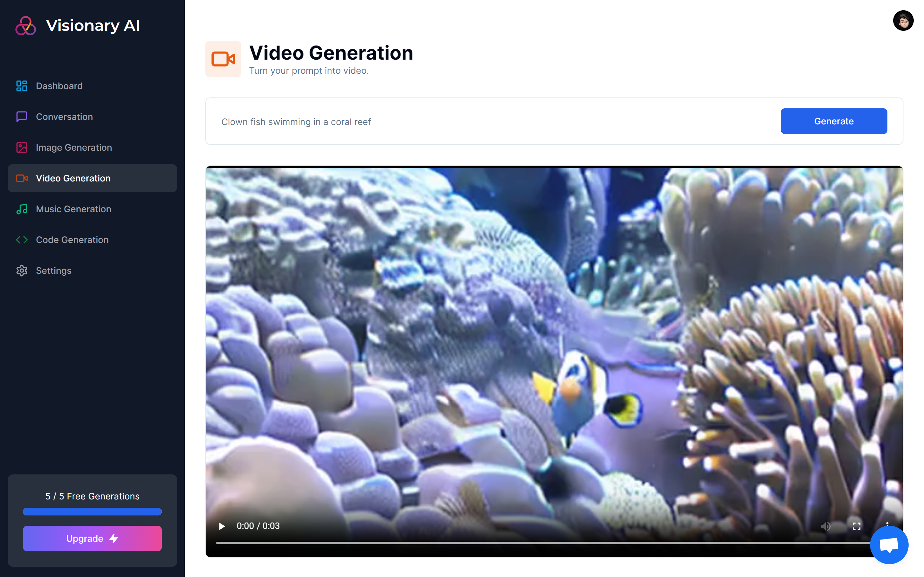Play the generated clown fish video

tap(221, 526)
